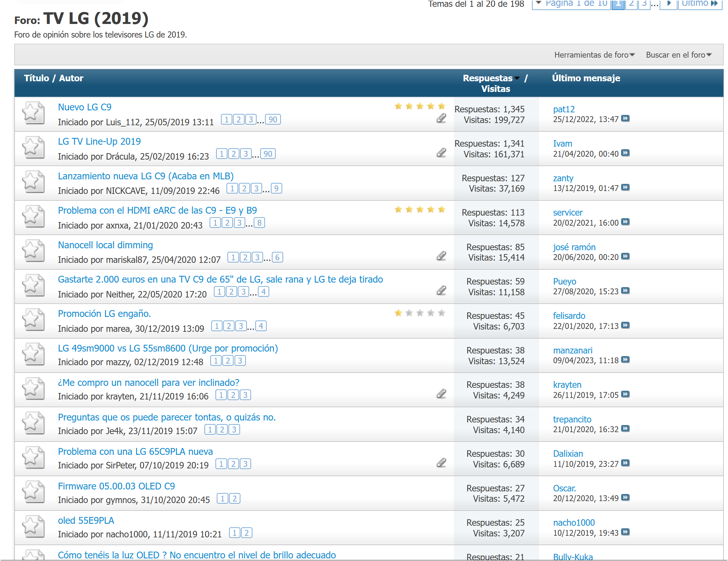The width and height of the screenshot is (728, 561).
Task: Open Preguntas que os puede parecer tontas thread
Action: point(167,417)
